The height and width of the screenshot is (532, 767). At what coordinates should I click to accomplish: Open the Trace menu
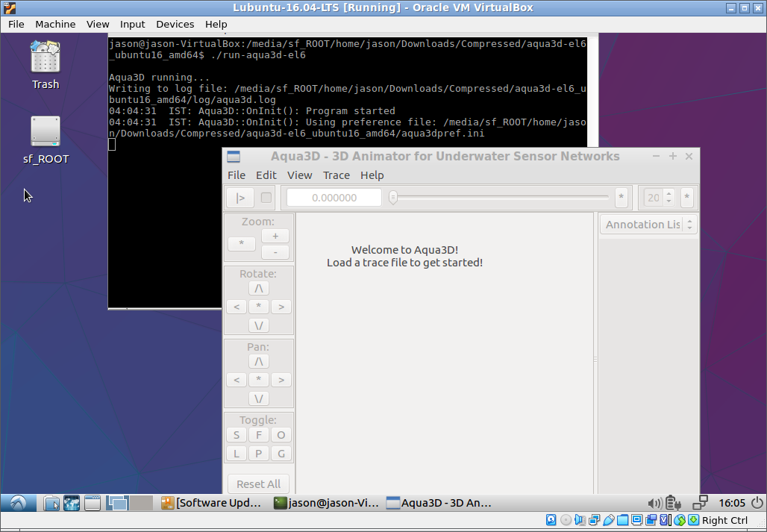tap(336, 175)
